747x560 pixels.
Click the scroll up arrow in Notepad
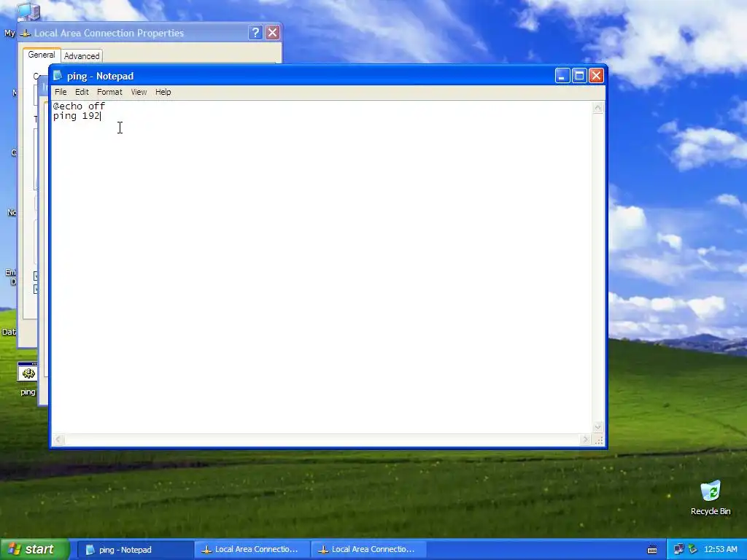(598, 108)
